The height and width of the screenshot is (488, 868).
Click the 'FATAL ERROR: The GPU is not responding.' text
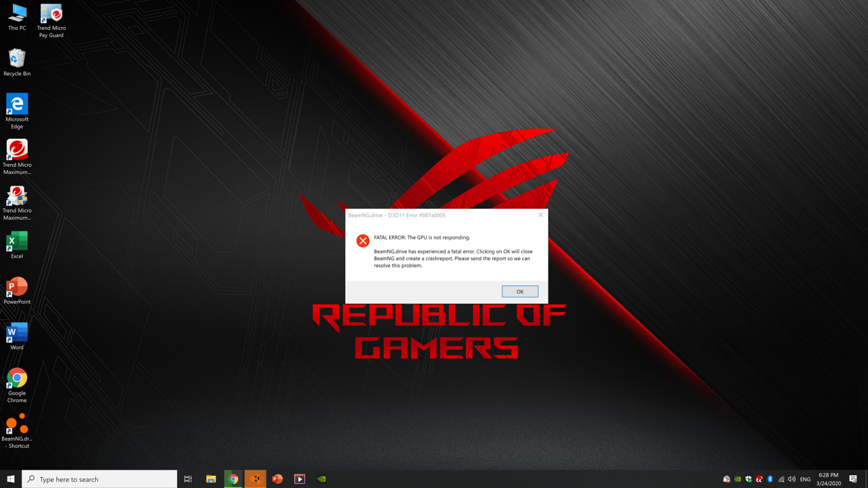click(422, 237)
